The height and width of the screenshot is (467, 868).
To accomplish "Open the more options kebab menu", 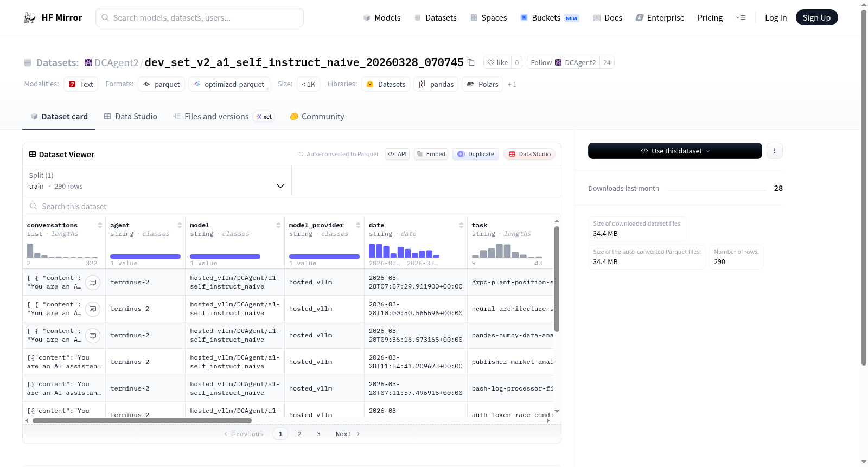I will click(x=775, y=151).
